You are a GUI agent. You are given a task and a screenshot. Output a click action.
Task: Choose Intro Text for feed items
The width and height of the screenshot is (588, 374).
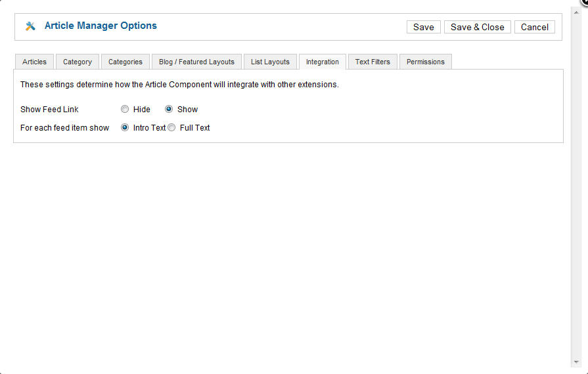coord(125,128)
